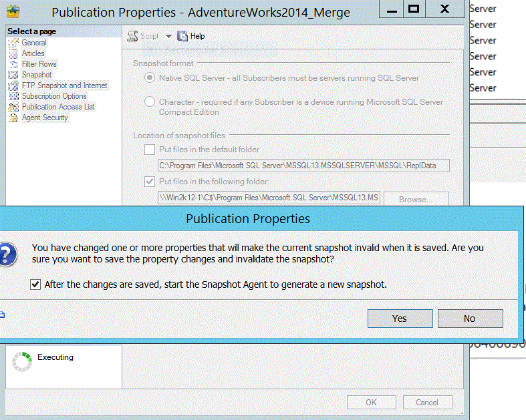Screen dimensions: 526x420
Task: Click the Browse button
Action: point(416,199)
